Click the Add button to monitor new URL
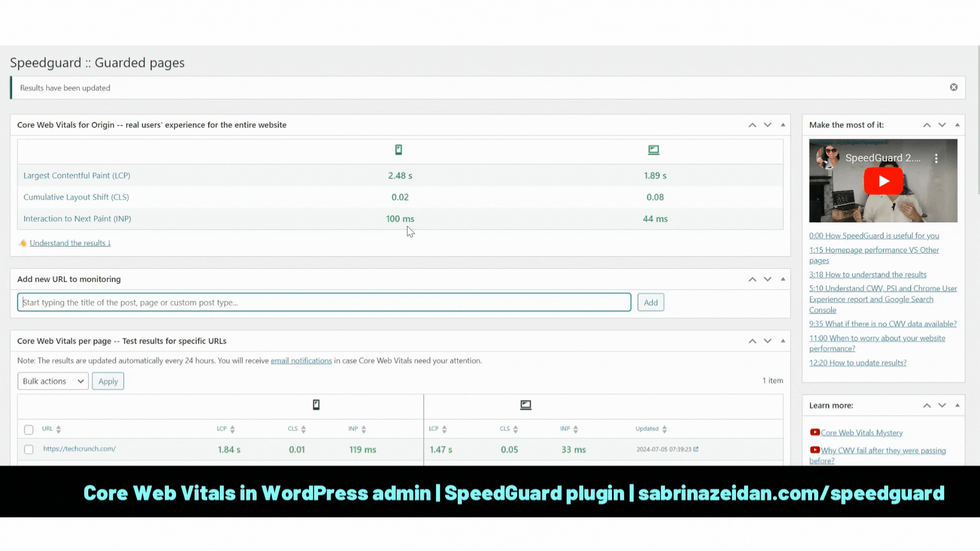The image size is (980, 551). point(650,302)
